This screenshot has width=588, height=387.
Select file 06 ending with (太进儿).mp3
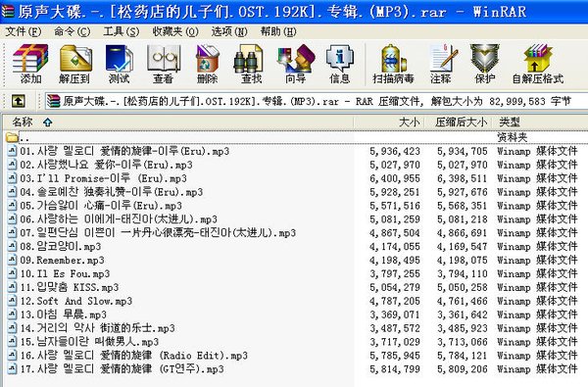pyautogui.click(x=119, y=218)
